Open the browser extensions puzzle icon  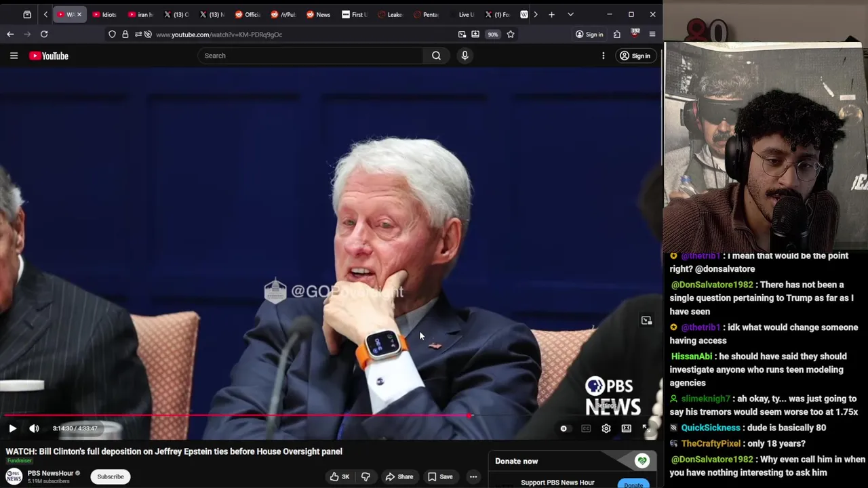coord(617,34)
